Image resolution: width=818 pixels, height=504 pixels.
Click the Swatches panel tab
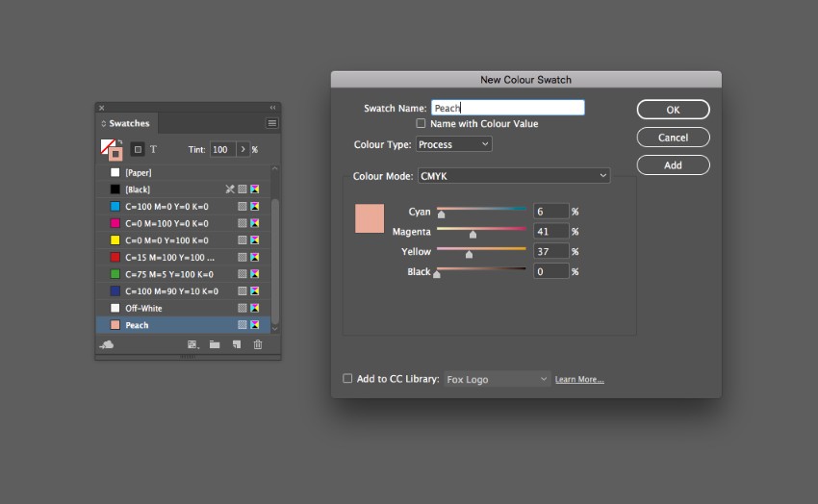click(x=129, y=123)
